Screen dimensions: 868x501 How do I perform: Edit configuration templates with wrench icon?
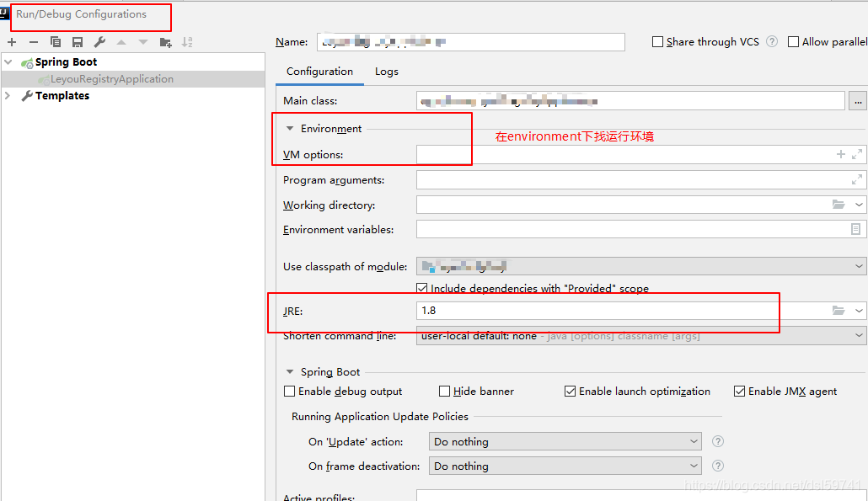pyautogui.click(x=99, y=42)
